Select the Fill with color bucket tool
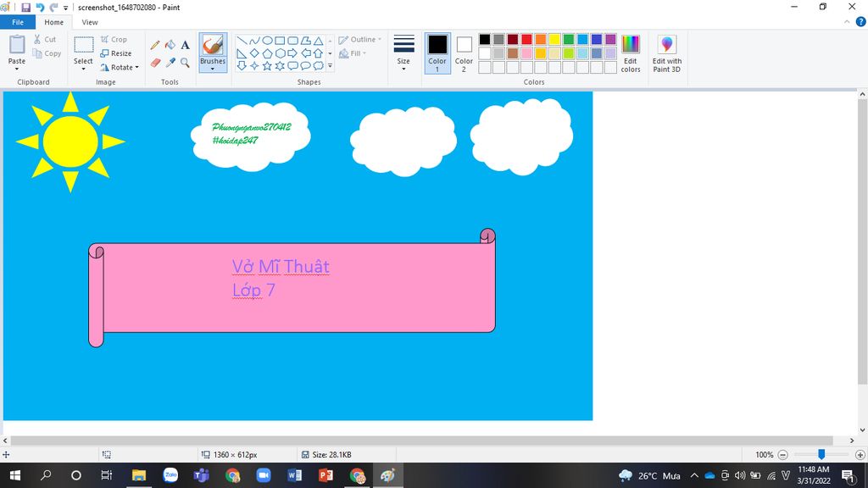Image resolution: width=868 pixels, height=488 pixels. click(170, 45)
